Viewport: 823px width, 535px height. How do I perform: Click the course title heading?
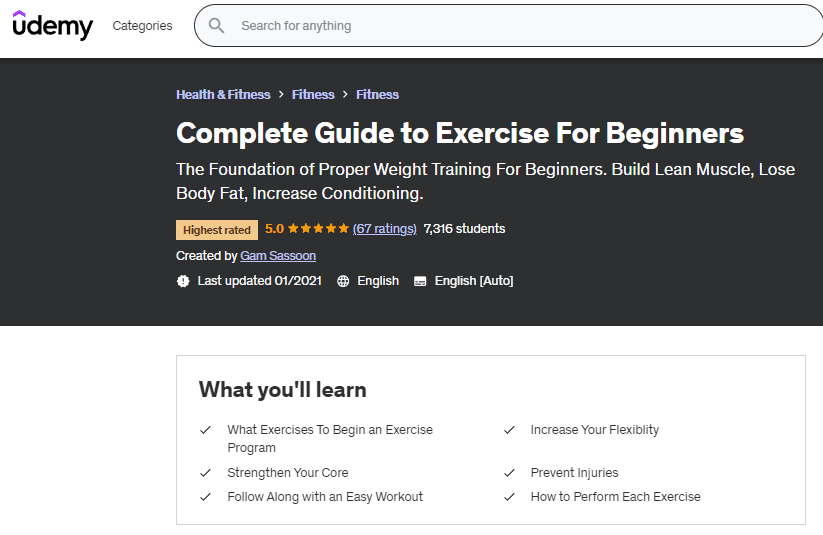pyautogui.click(x=460, y=133)
